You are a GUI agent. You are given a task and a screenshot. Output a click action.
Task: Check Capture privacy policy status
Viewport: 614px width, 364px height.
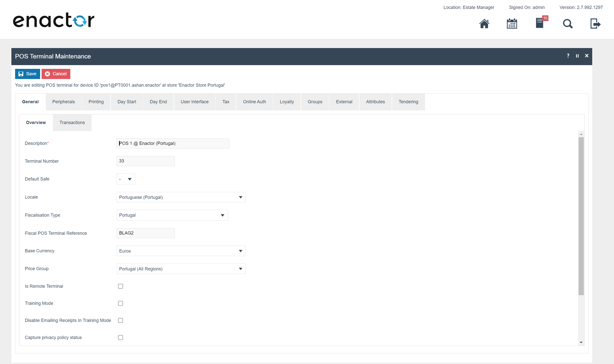[121, 338]
